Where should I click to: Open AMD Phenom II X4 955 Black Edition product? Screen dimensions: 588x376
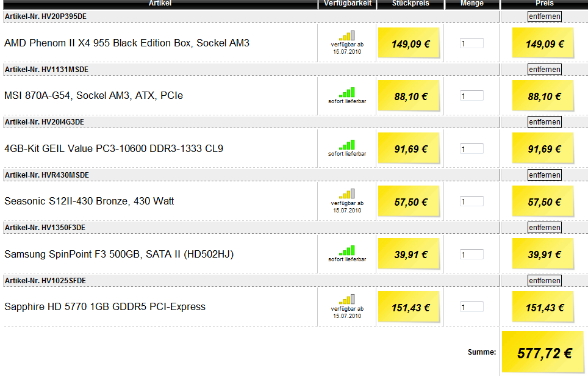(x=127, y=43)
